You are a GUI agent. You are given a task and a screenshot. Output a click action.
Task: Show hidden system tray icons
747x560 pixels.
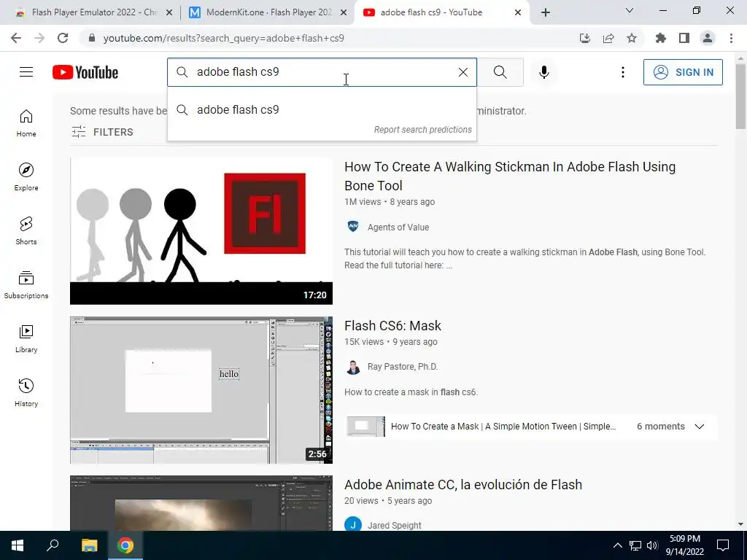pyautogui.click(x=617, y=545)
